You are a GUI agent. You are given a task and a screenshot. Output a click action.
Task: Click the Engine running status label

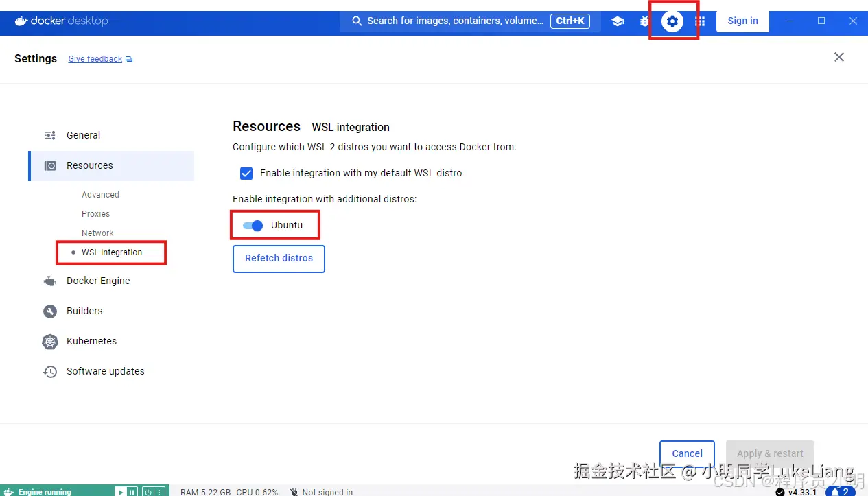tap(45, 492)
